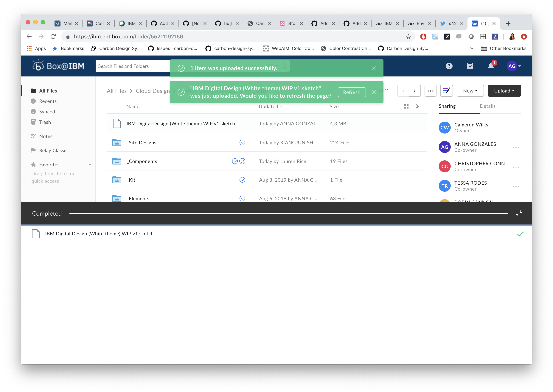Go to the All Files breadcrumb
Viewport: 553px width, 392px height.
pyautogui.click(x=117, y=91)
